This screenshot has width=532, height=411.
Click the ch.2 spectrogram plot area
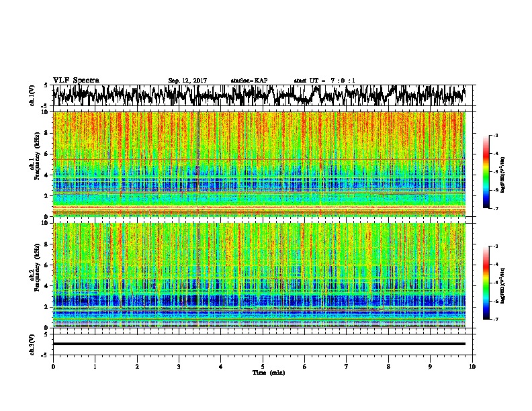click(259, 275)
